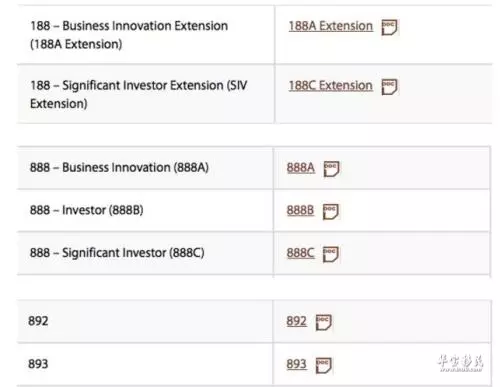Click the doc file icon next to 888A
500x387 pixels.
click(x=332, y=169)
